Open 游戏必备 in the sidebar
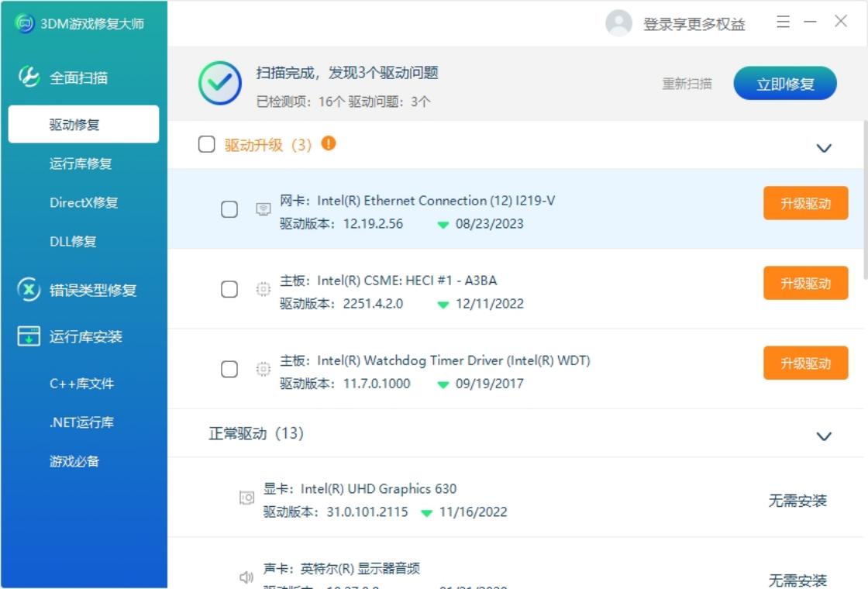Image resolution: width=868 pixels, height=589 pixels. click(x=74, y=461)
